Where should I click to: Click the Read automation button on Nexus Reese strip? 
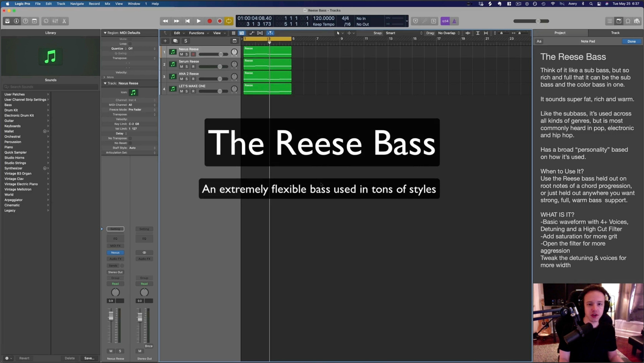click(x=115, y=284)
